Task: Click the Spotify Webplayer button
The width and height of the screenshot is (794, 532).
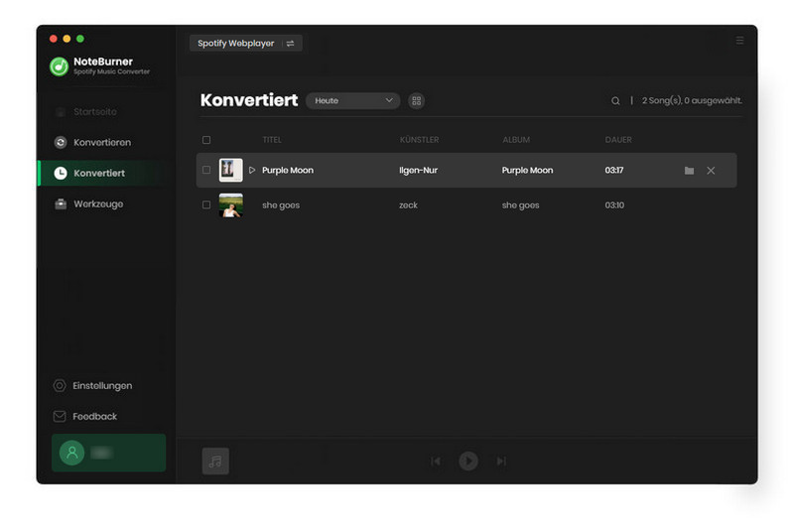Action: [x=245, y=44]
